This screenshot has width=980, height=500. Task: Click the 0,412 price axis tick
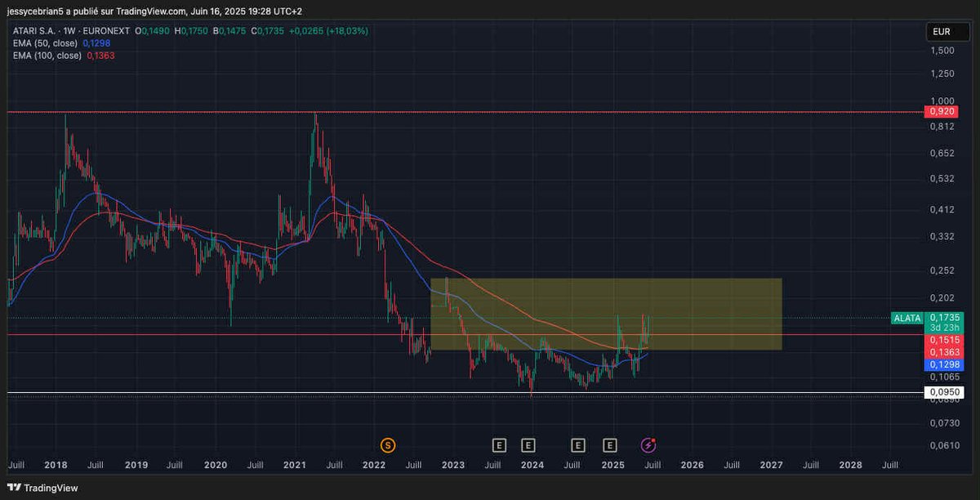tap(941, 210)
